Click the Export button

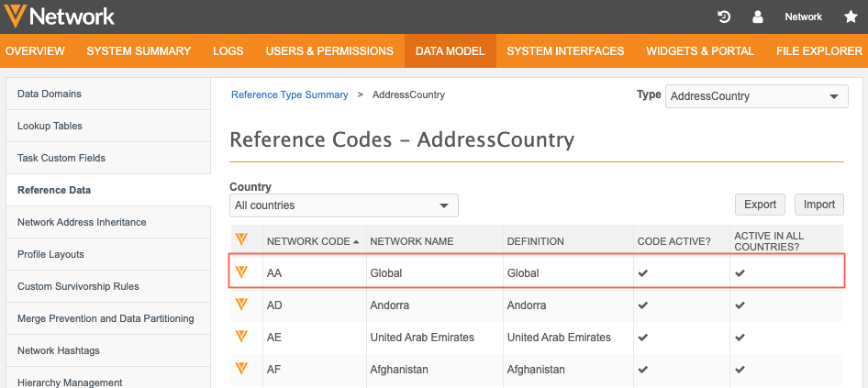click(760, 205)
